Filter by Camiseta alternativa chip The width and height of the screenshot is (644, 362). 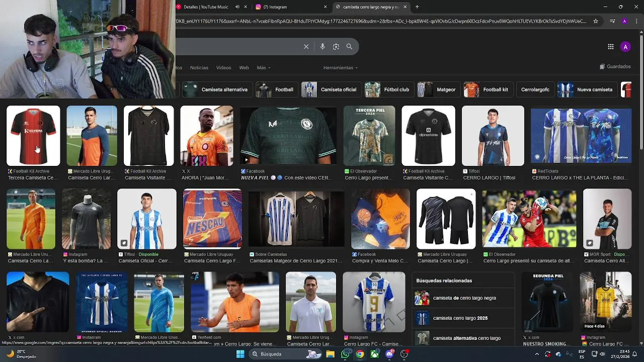(x=216, y=89)
